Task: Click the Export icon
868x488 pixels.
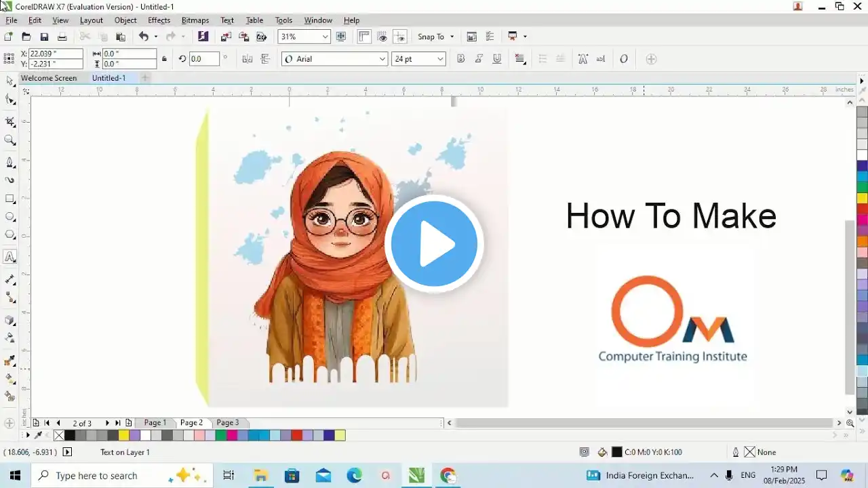Action: 243,37
